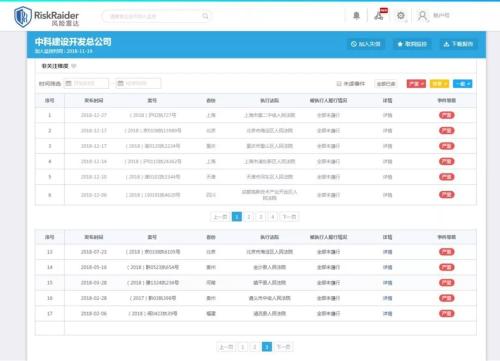500x361 pixels.
Task: Open details link in row 2
Action: click(x=387, y=131)
